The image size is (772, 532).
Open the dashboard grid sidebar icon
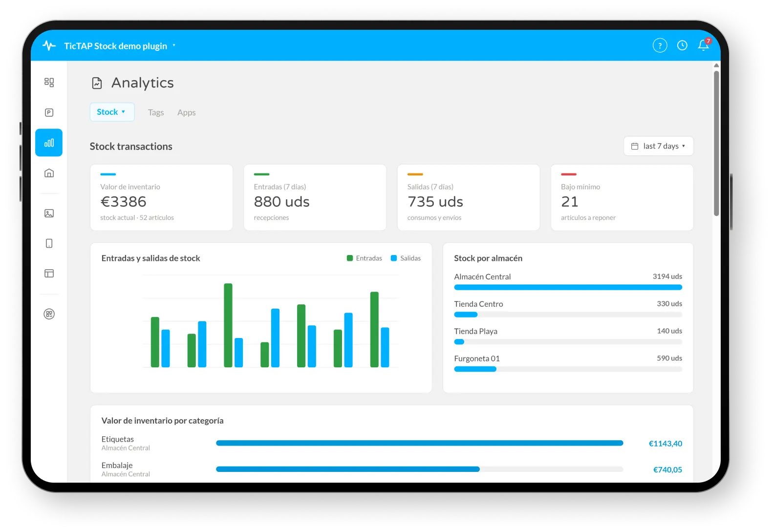coord(49,82)
